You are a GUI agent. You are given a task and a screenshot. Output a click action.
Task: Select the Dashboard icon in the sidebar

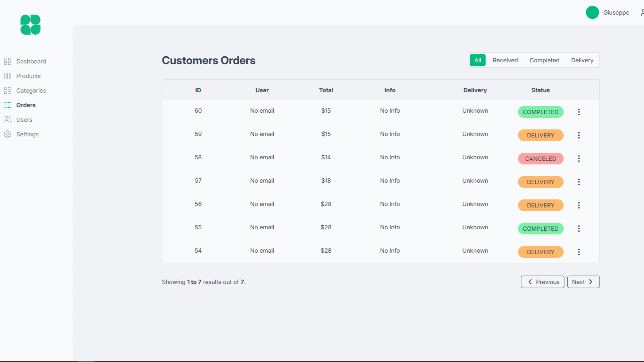point(8,61)
